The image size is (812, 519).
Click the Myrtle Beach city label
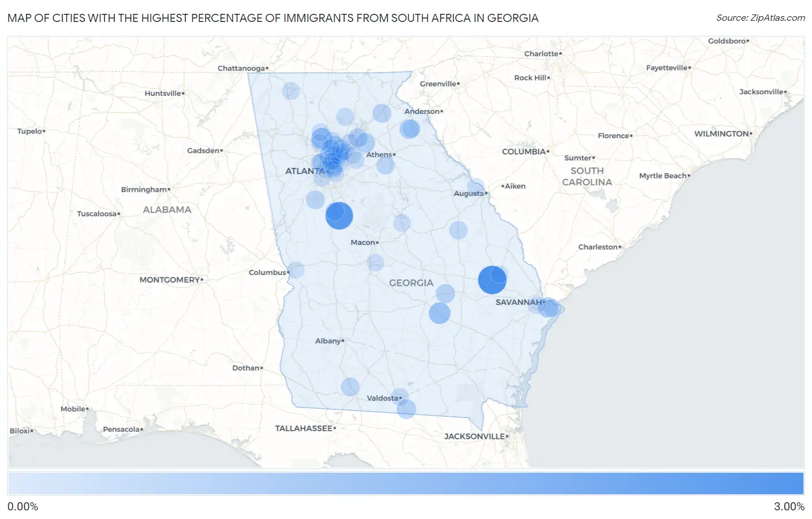(663, 176)
